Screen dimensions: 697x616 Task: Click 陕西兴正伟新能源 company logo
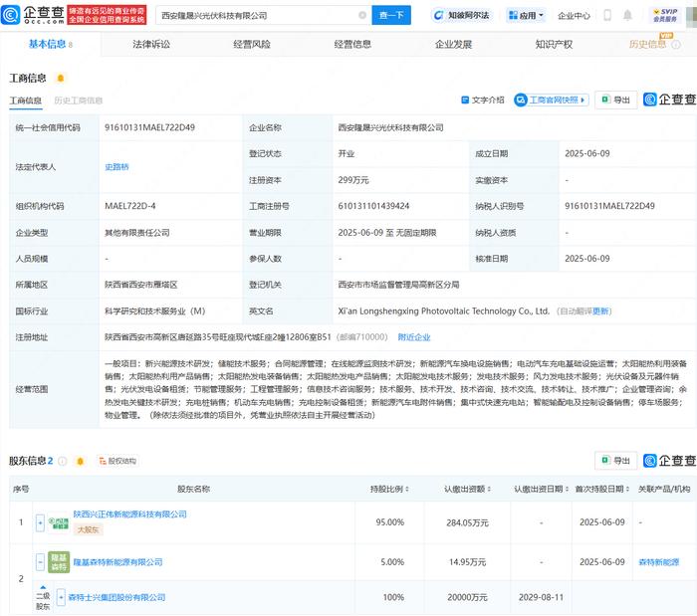pyautogui.click(x=59, y=522)
